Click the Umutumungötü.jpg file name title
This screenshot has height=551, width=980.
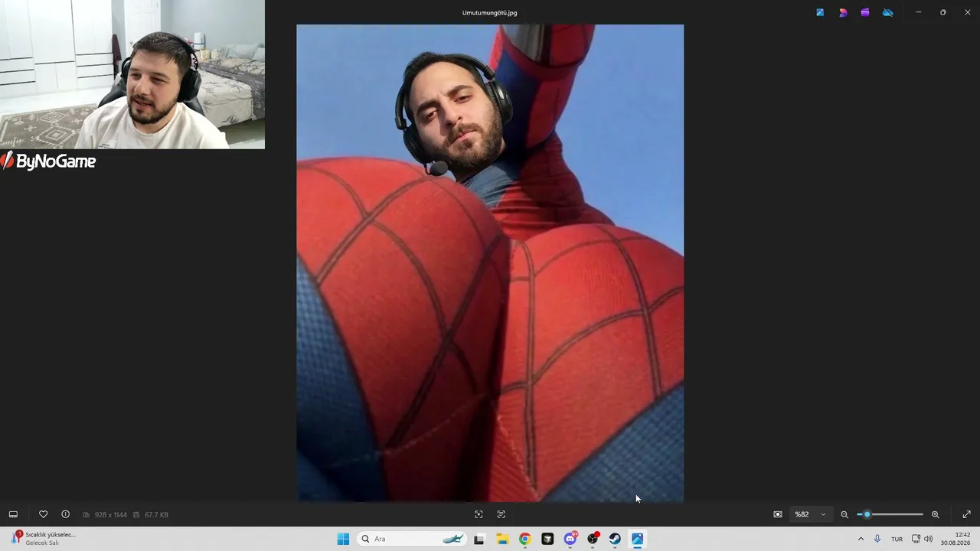[490, 13]
